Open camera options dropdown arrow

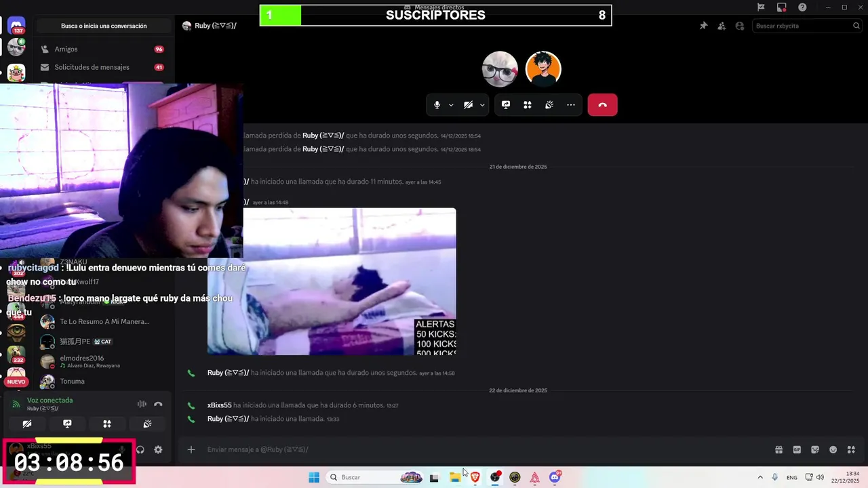482,105
